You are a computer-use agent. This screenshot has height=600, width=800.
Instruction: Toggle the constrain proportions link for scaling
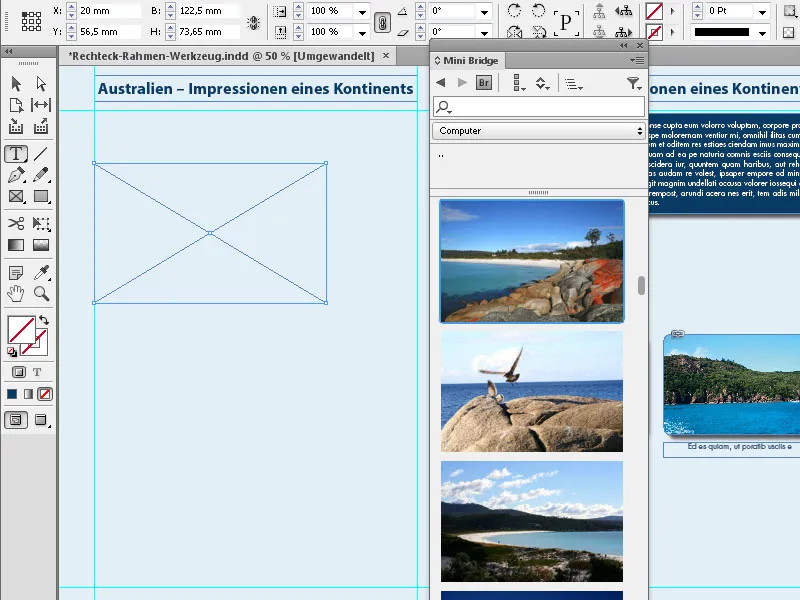click(x=382, y=22)
